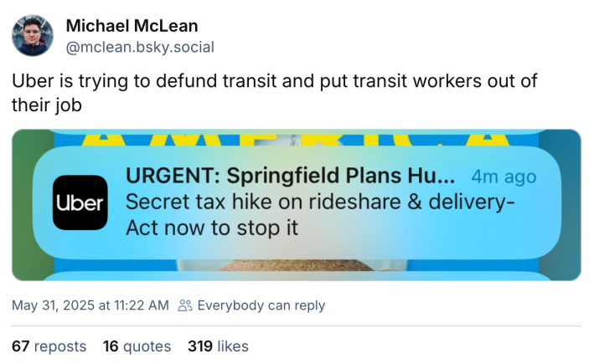Click the people icon beside reply setting
Image resolution: width=594 pixels, height=364 pixels.
[185, 305]
